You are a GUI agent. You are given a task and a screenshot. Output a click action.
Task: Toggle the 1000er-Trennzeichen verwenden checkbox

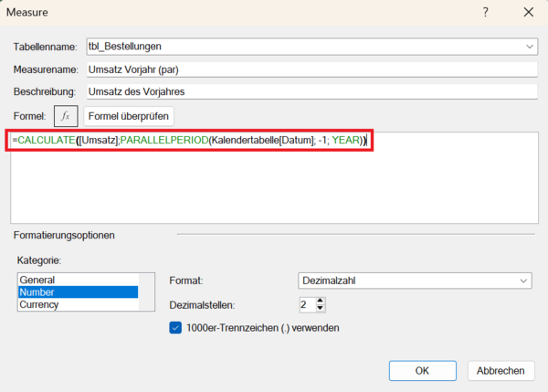pyautogui.click(x=176, y=327)
